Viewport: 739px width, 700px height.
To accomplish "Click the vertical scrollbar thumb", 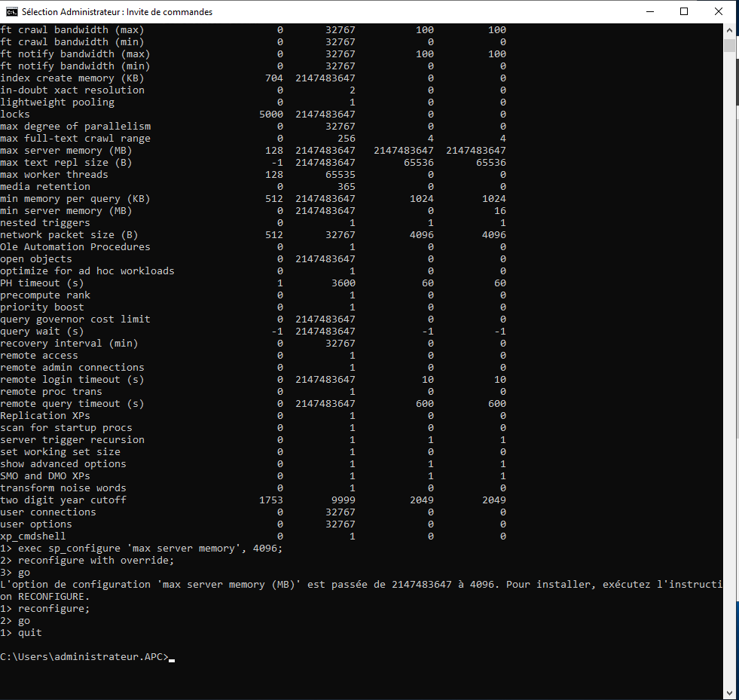I will pyautogui.click(x=729, y=45).
